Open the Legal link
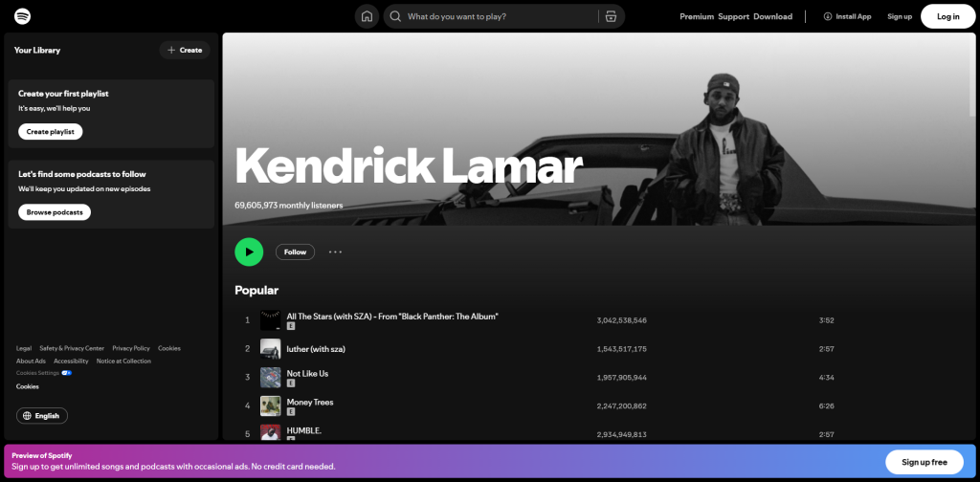The image size is (980, 482). click(24, 348)
